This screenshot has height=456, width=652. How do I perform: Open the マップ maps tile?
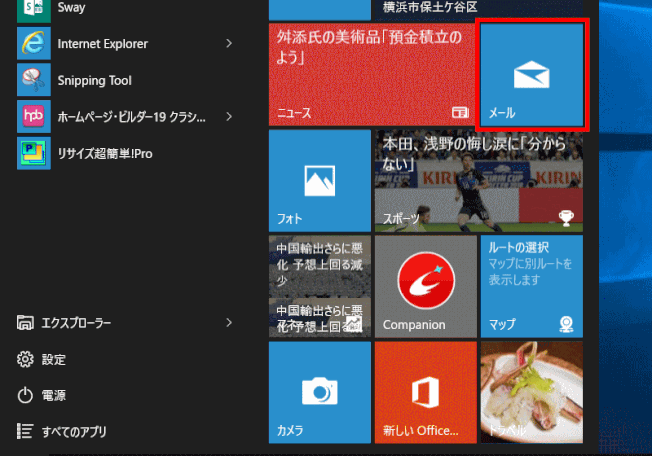click(x=532, y=286)
